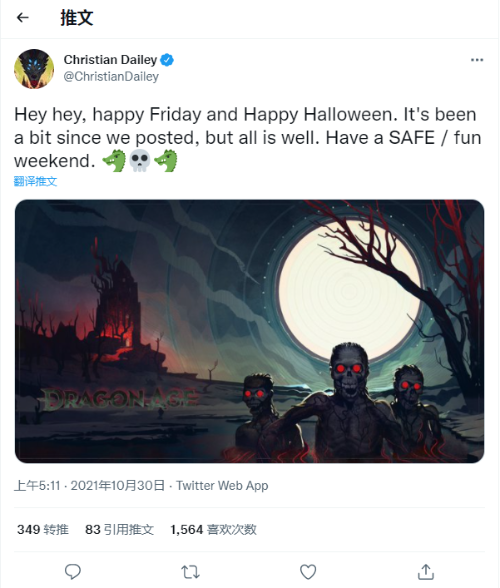The width and height of the screenshot is (500, 588).
Task: Open Christian Dailey display name link
Action: pos(110,60)
